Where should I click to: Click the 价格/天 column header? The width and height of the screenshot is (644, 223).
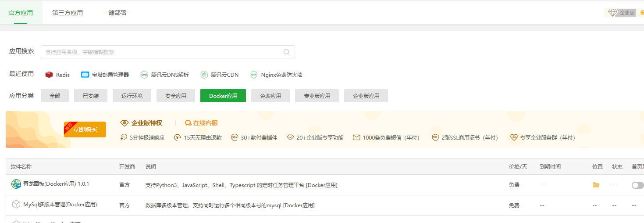point(518,167)
